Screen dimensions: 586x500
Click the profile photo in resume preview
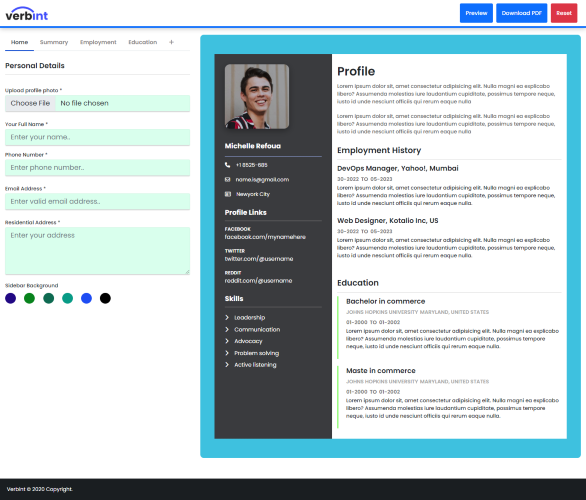click(257, 96)
